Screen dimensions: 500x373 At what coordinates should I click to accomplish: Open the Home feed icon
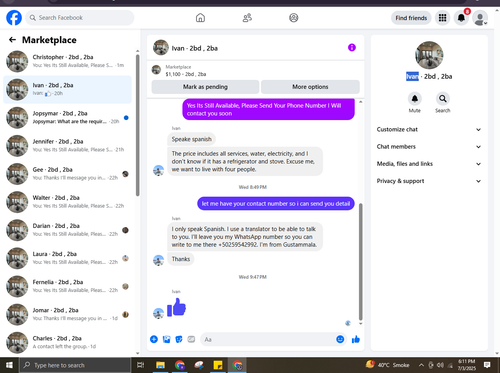(x=200, y=18)
